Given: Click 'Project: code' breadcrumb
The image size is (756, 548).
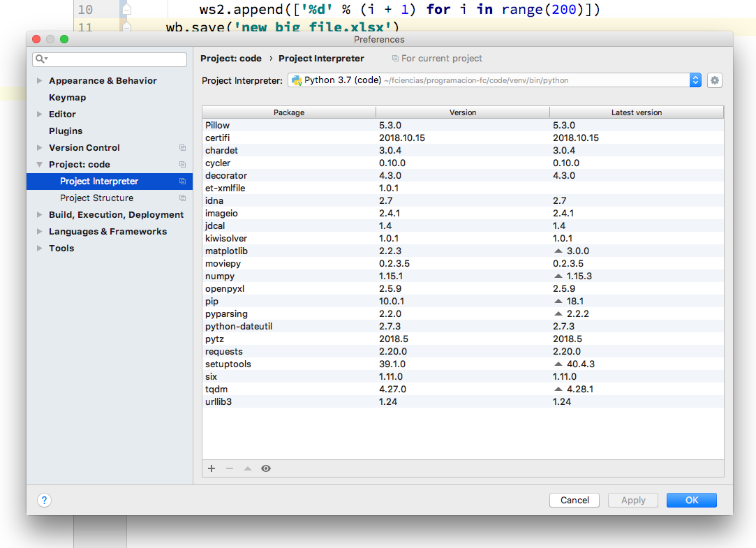Looking at the screenshot, I should pyautogui.click(x=231, y=59).
